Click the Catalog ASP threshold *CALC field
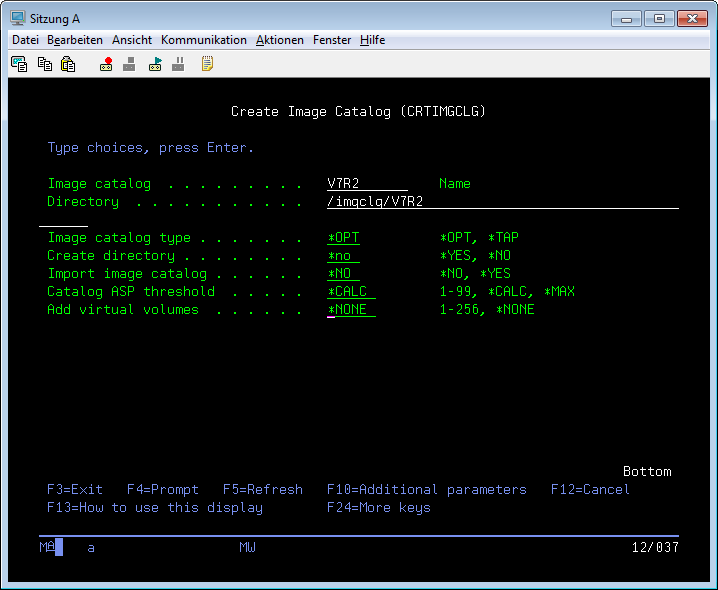This screenshot has height=590, width=718. [351, 291]
